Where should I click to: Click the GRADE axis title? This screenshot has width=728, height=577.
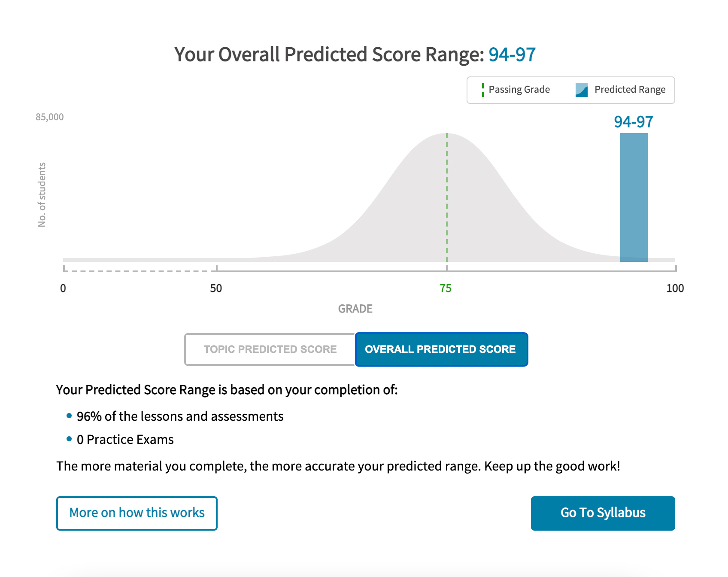[355, 309]
